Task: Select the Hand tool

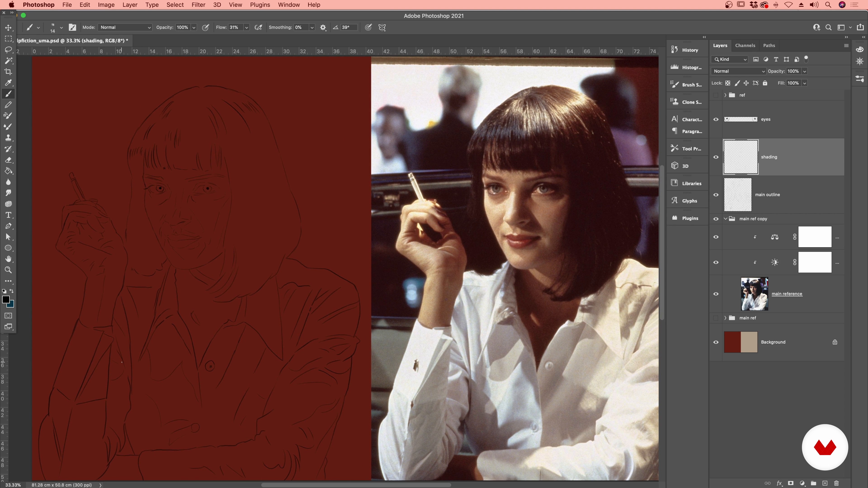Action: [8, 259]
